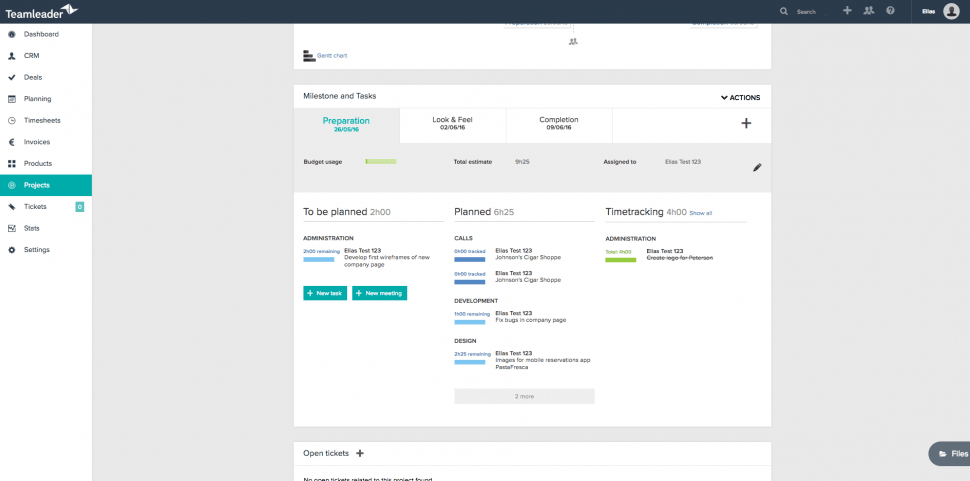Click the user avatar for Elias

coord(951,11)
